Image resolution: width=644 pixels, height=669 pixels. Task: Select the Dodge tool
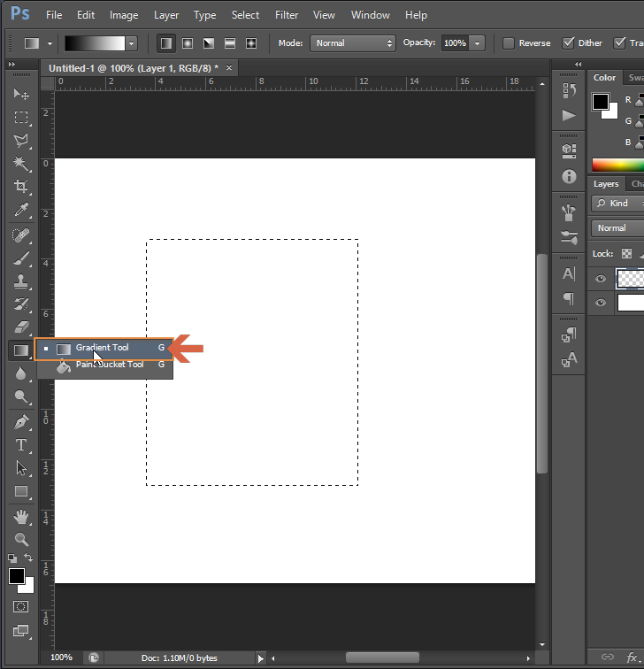[21, 396]
